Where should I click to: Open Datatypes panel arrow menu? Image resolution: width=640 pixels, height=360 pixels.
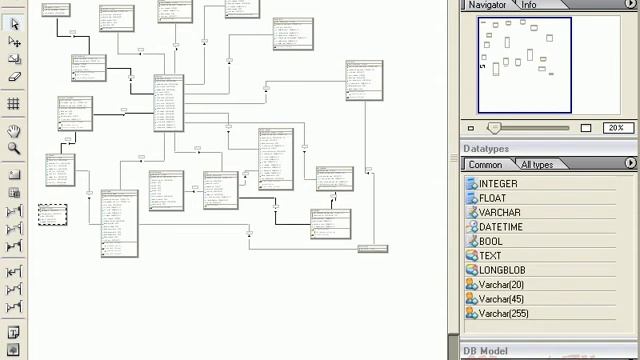631,163
